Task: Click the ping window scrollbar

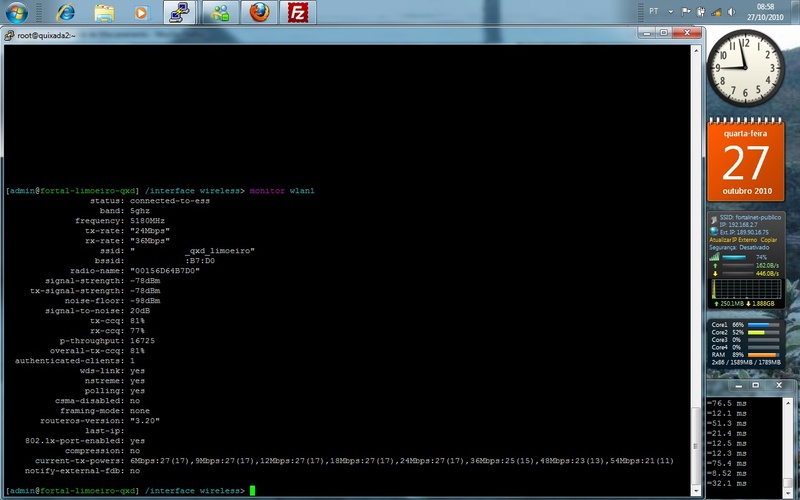Action: tap(789, 446)
